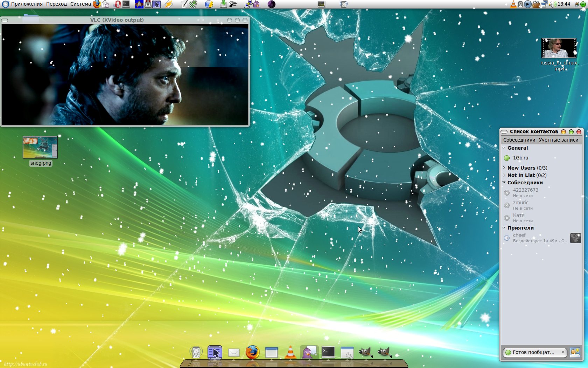This screenshot has height=368, width=588.
Task: Click the green round status tray icon
Action: coord(583,4)
